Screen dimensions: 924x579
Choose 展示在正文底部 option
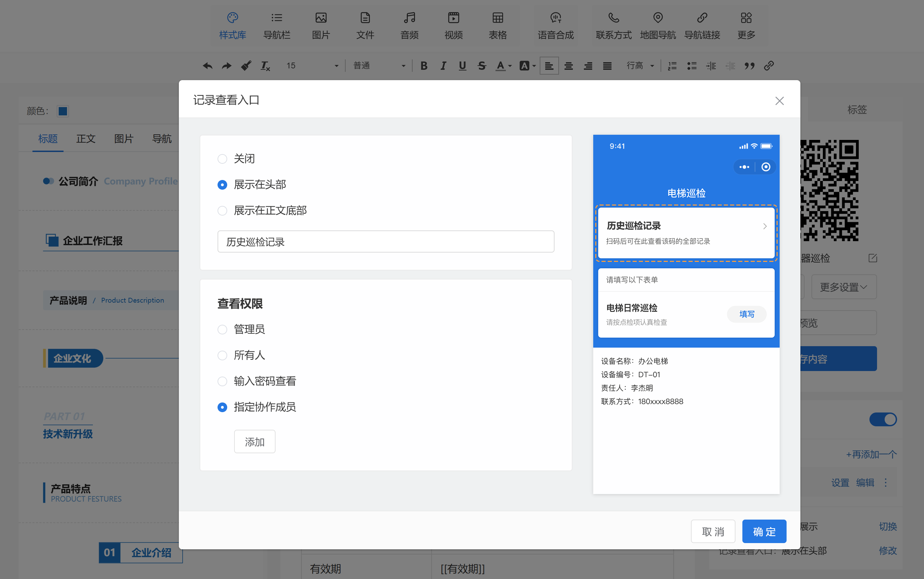[x=222, y=211]
